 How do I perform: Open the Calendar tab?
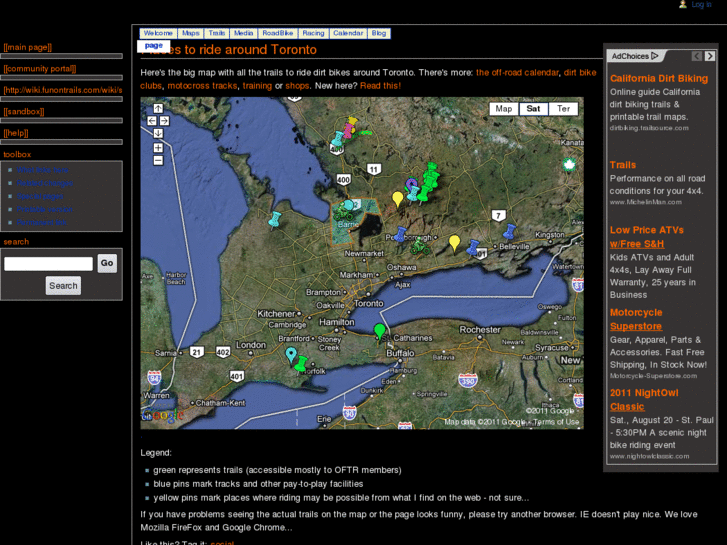(348, 33)
